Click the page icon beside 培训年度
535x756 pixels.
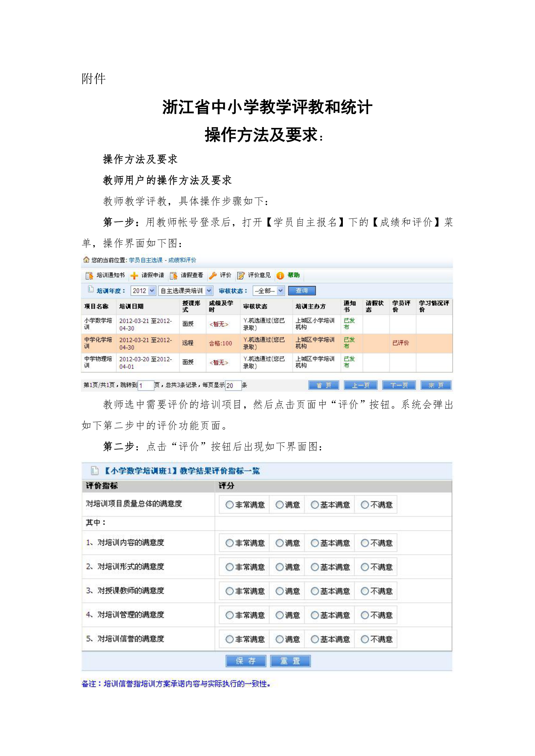tap(91, 289)
